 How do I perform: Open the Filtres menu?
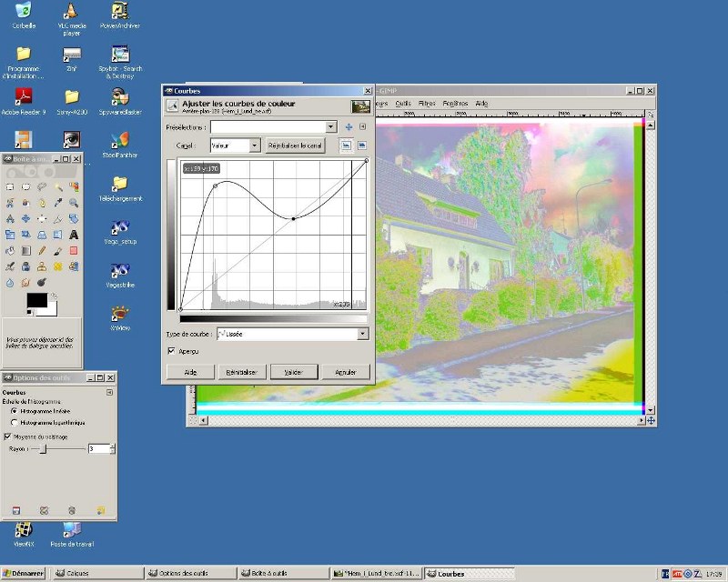[x=427, y=104]
